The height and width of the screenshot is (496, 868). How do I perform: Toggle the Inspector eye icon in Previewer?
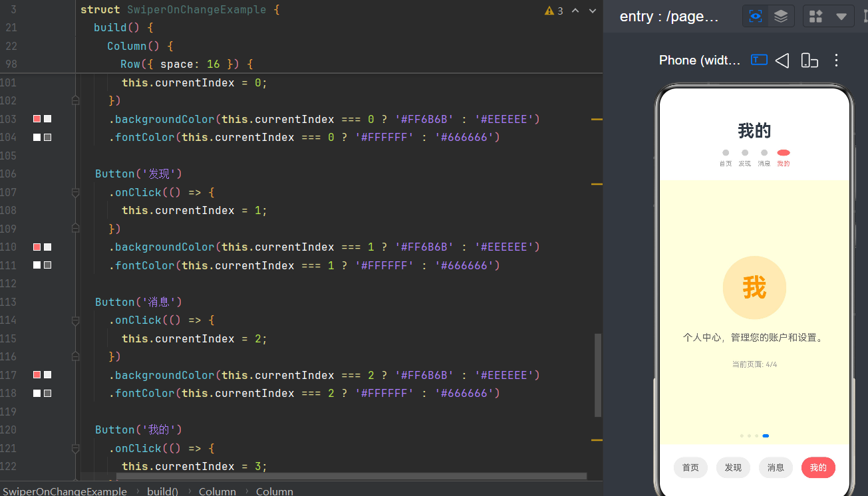[756, 16]
